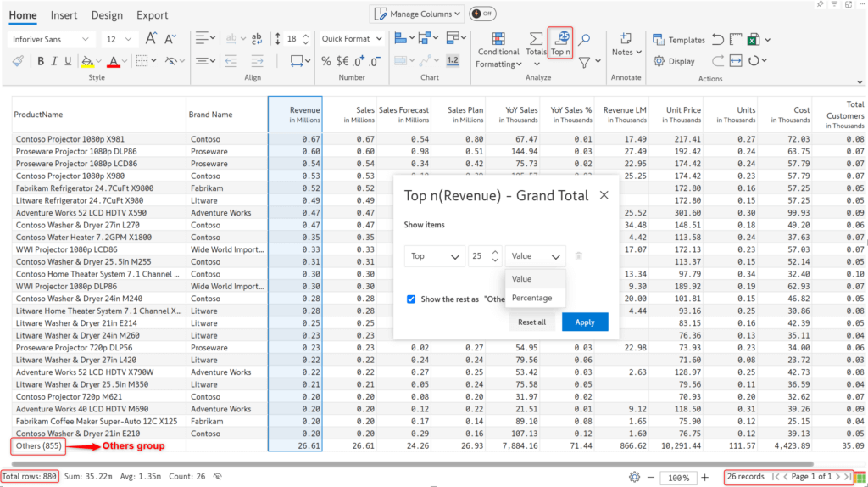Image resolution: width=868 pixels, height=487 pixels.
Task: Toggle bold formatting
Action: pos(41,61)
